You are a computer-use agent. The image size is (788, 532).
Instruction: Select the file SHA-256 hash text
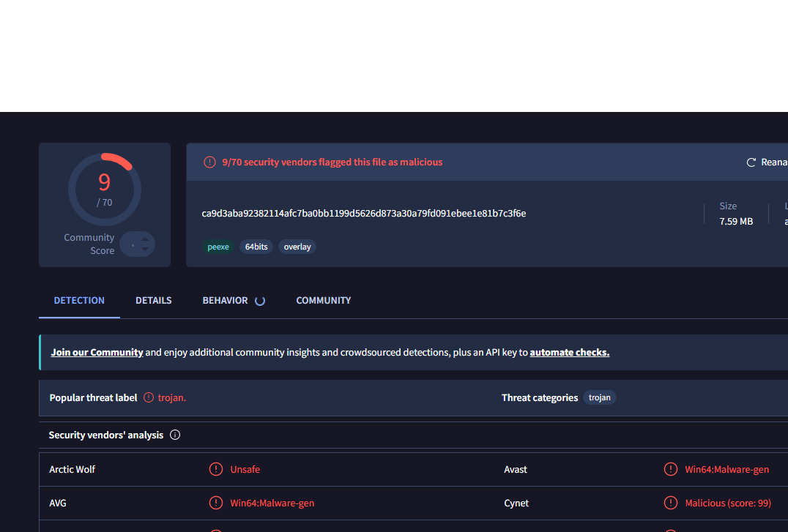pyautogui.click(x=364, y=214)
